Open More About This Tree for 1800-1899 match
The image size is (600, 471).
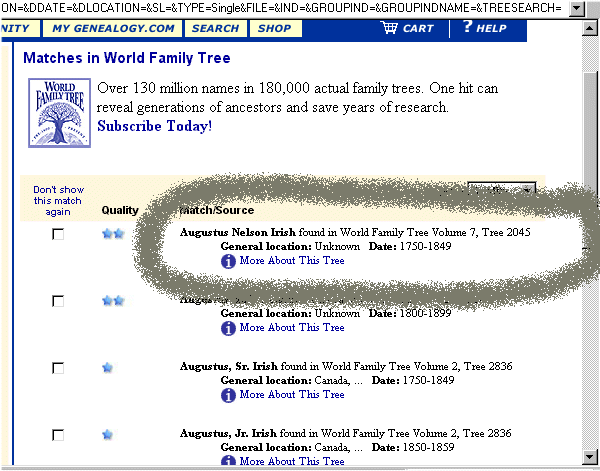tap(292, 328)
